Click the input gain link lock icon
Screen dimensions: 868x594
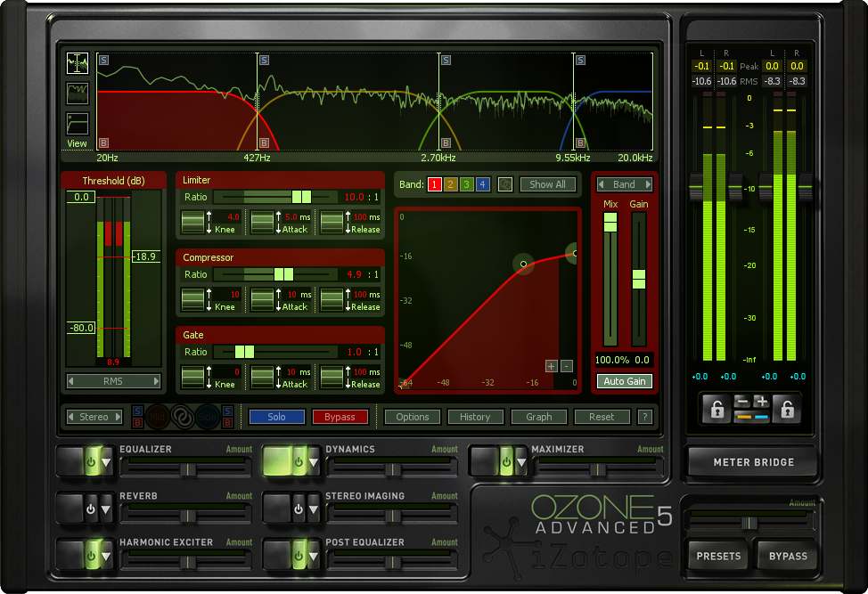click(x=716, y=409)
